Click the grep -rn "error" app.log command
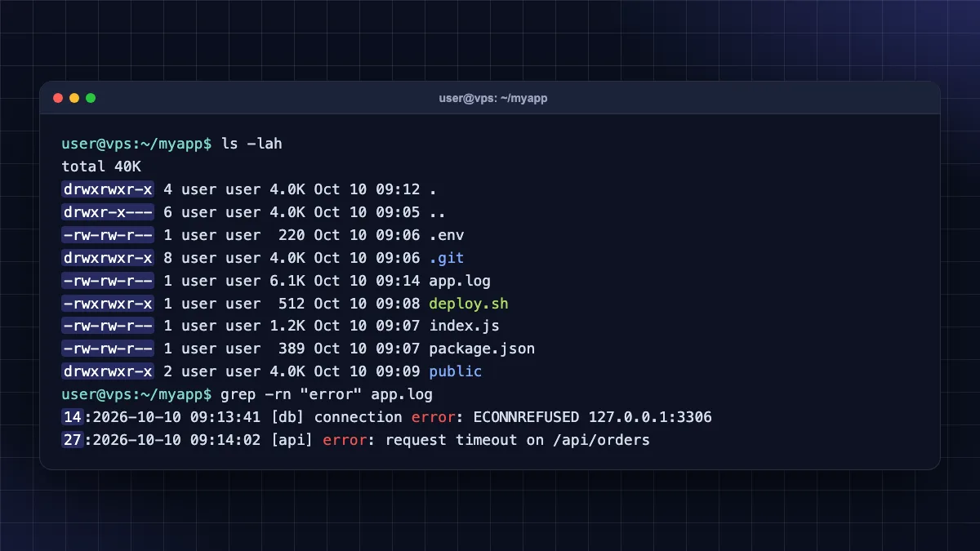Screen dimensions: 980x551 tap(327, 394)
